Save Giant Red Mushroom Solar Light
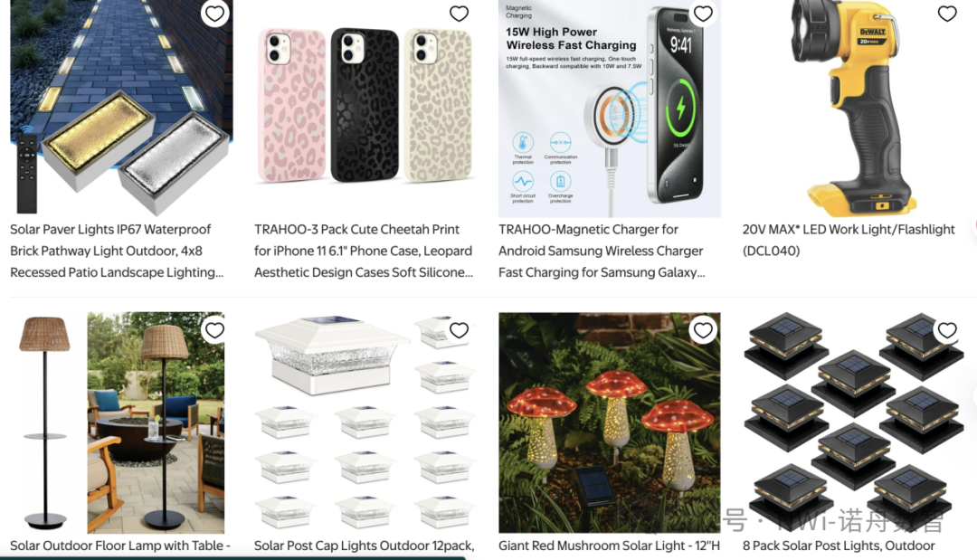Screen dimensions: 977x560 click(704, 330)
